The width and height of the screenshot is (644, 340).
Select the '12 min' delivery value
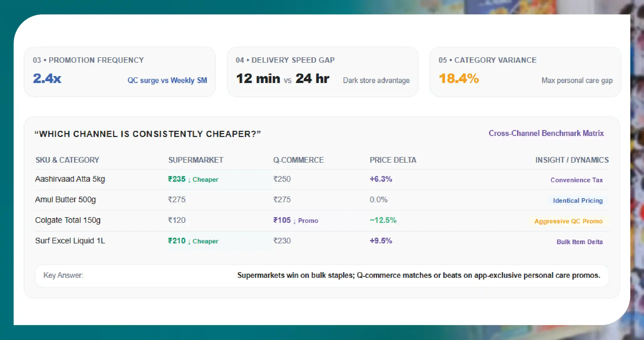pyautogui.click(x=258, y=78)
